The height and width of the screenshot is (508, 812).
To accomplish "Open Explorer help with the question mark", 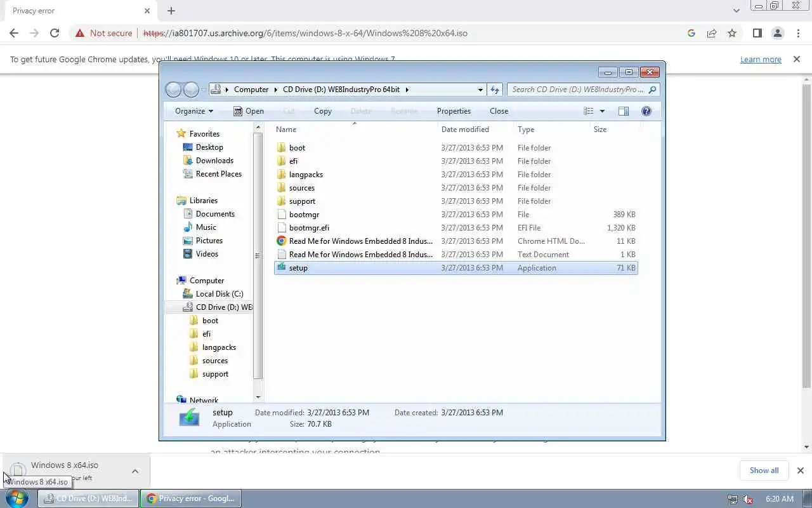I will tap(646, 111).
